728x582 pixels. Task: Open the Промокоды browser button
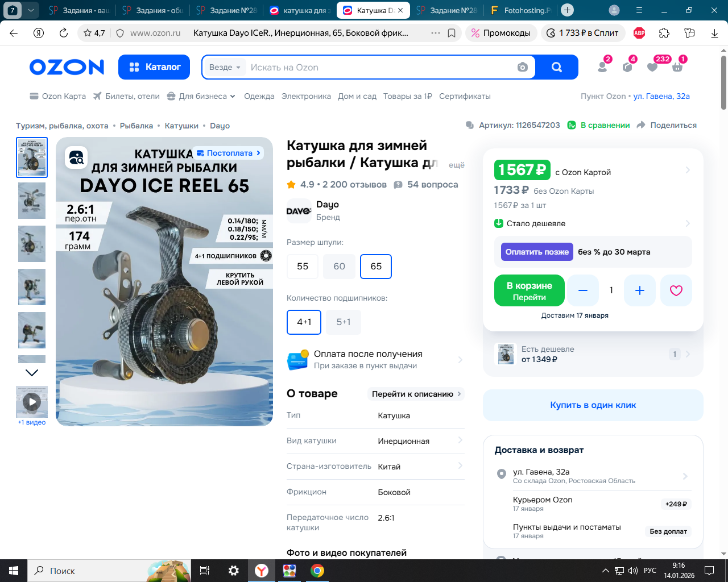pyautogui.click(x=501, y=33)
